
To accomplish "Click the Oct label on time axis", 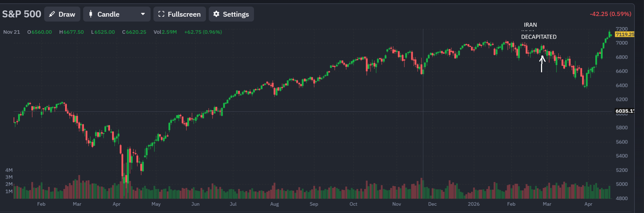I will pos(353,204).
